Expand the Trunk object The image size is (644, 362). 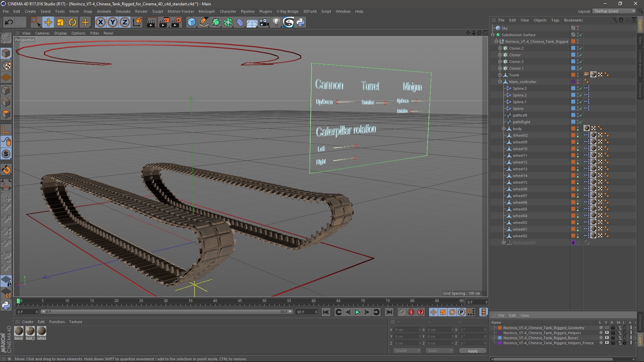coord(500,75)
